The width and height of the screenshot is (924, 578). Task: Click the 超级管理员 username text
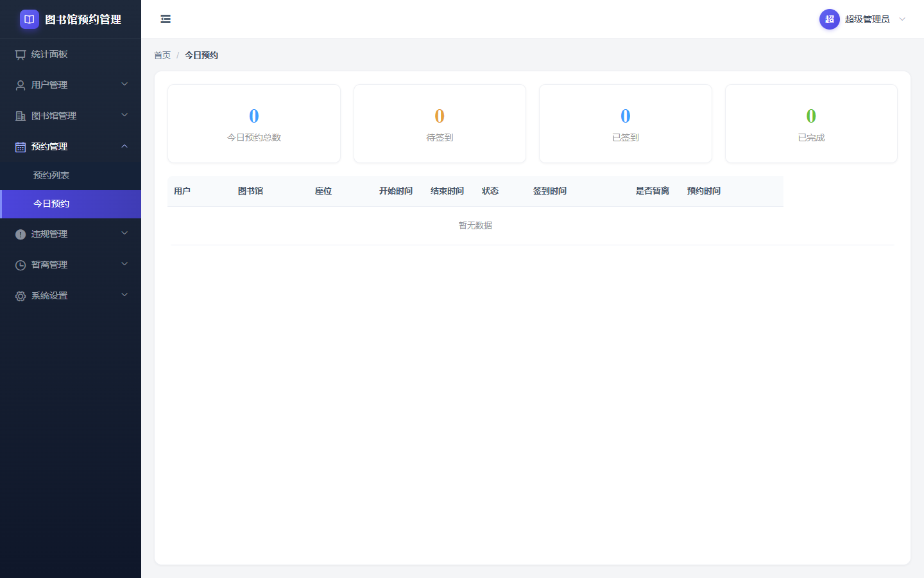click(867, 19)
